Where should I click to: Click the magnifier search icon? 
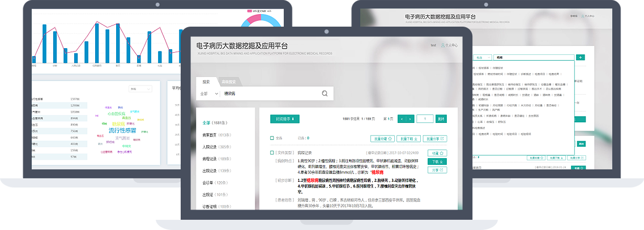point(325,94)
